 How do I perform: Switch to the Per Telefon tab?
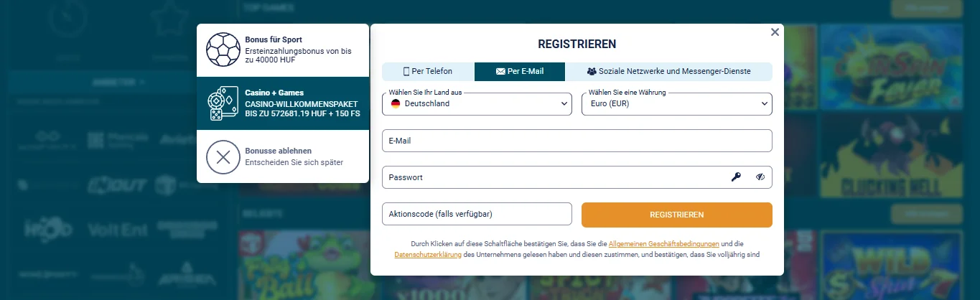coord(428,72)
